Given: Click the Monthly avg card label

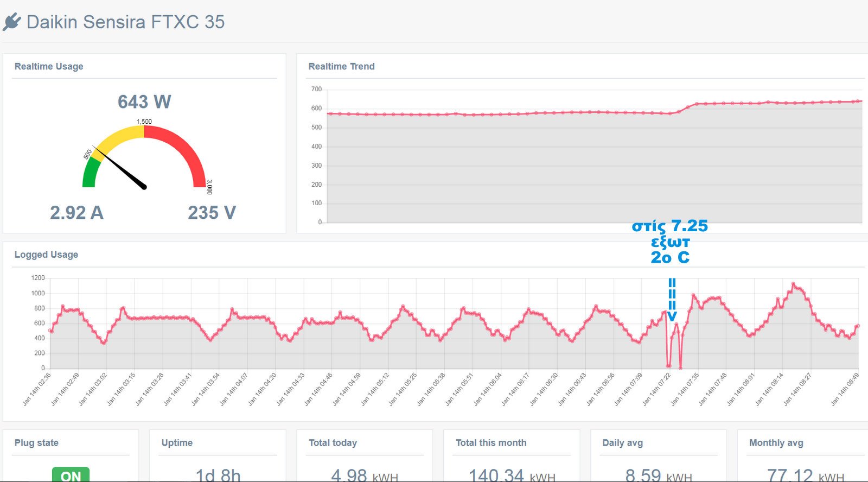Looking at the screenshot, I should pos(776,443).
